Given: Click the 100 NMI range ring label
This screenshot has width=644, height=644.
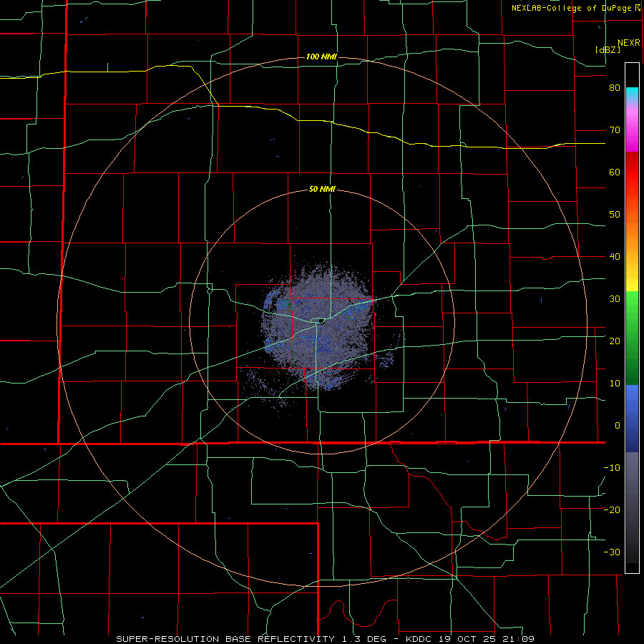Looking at the screenshot, I should tap(321, 57).
